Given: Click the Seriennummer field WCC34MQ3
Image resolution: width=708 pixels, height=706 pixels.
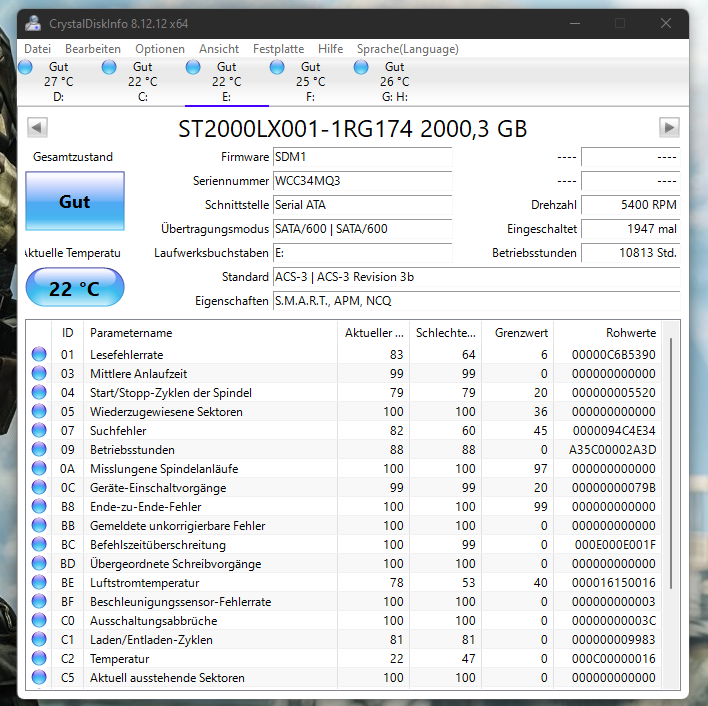Looking at the screenshot, I should pos(362,181).
